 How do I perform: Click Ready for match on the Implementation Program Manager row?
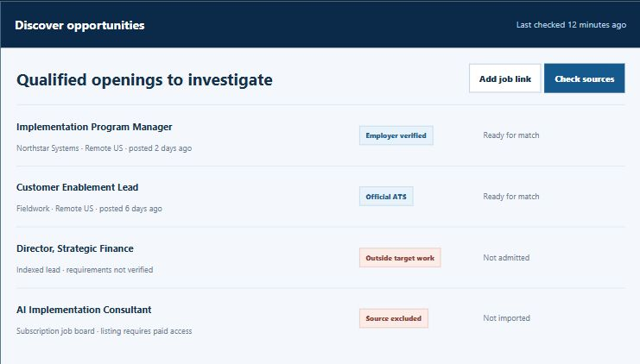point(511,135)
